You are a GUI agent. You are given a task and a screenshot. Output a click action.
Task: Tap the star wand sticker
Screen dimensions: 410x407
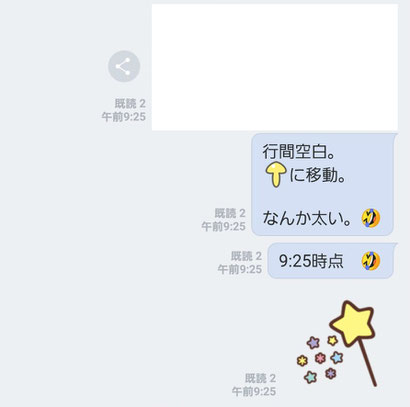(x=337, y=344)
